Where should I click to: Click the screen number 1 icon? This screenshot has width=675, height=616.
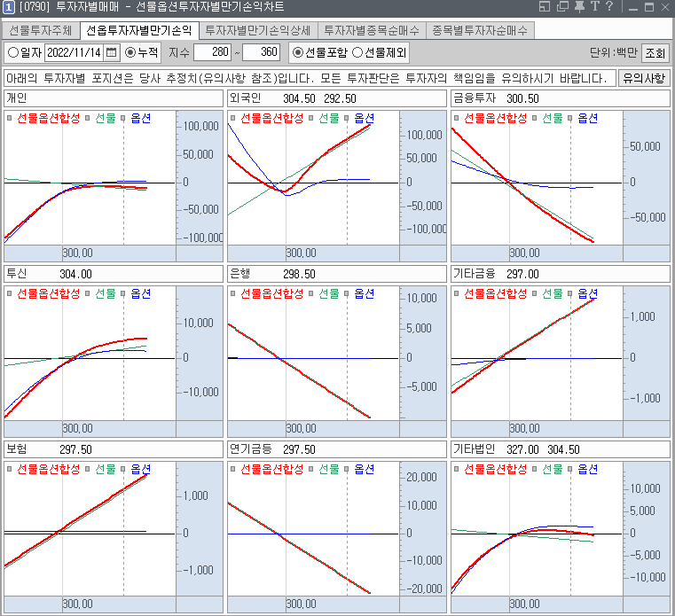click(x=8, y=7)
